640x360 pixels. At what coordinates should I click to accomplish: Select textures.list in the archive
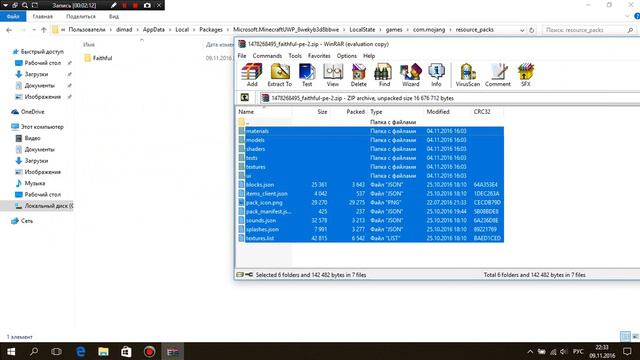(x=370, y=238)
